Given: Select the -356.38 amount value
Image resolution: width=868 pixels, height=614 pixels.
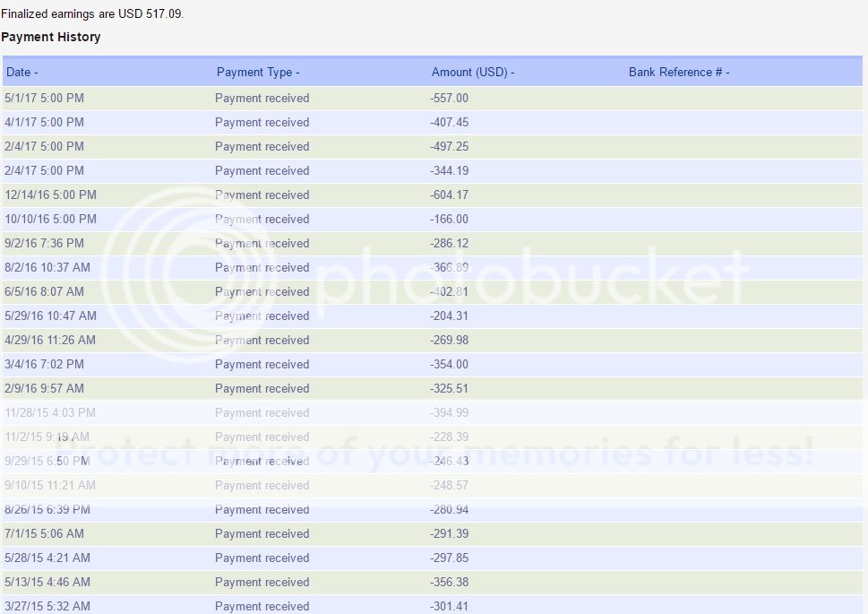Looking at the screenshot, I should coord(450,582).
